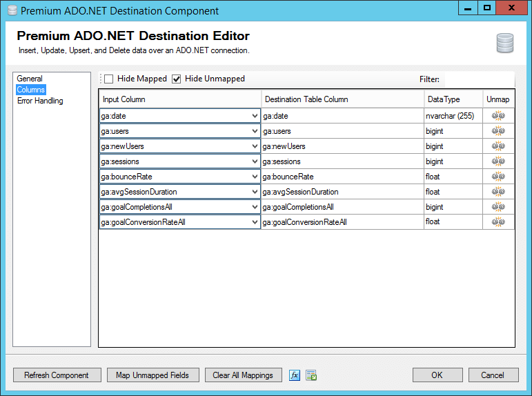This screenshot has width=532, height=396.
Task: Select the Columns page
Action: coord(31,90)
